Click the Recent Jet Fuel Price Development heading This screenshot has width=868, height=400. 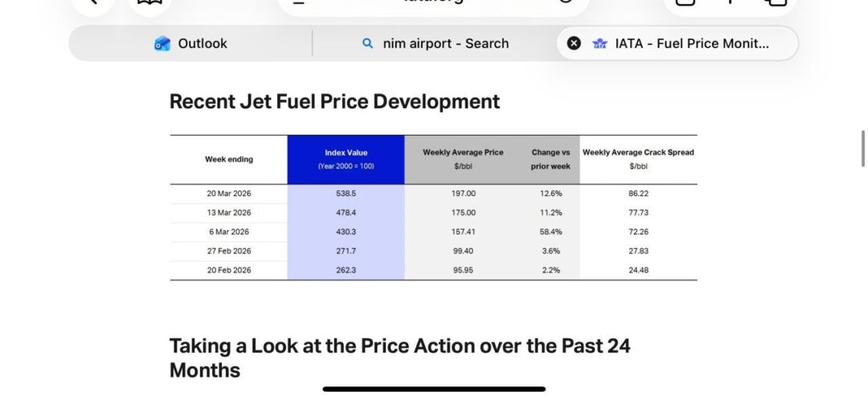334,102
